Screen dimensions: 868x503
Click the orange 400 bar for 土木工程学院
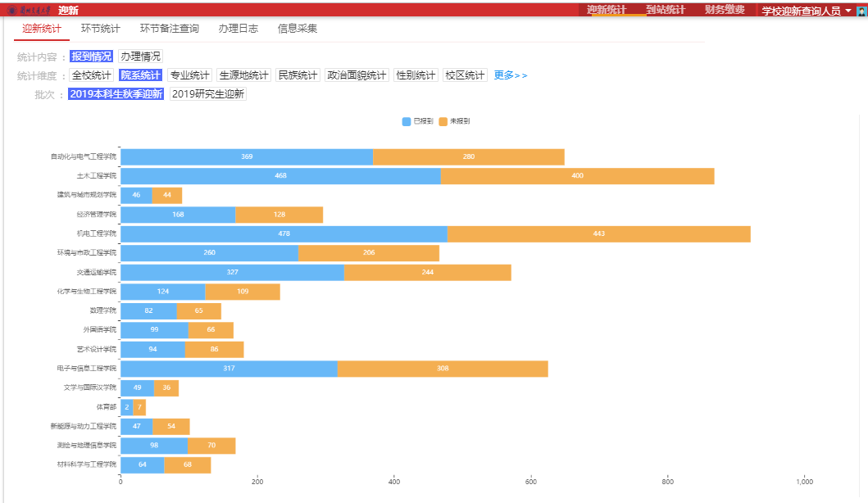(x=577, y=176)
